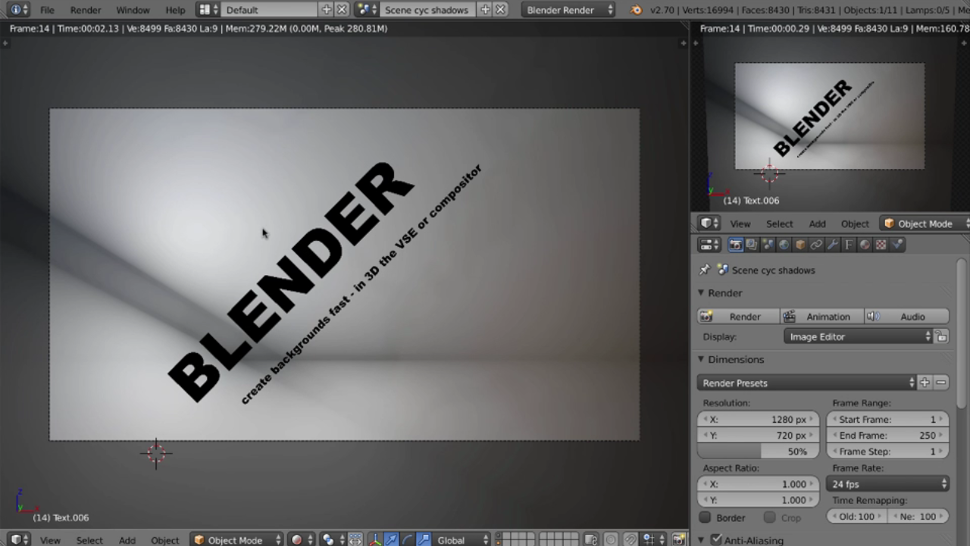Screen dimensions: 970x546
Task: Open the World properties tab (globe icon)
Action: pyautogui.click(x=784, y=245)
